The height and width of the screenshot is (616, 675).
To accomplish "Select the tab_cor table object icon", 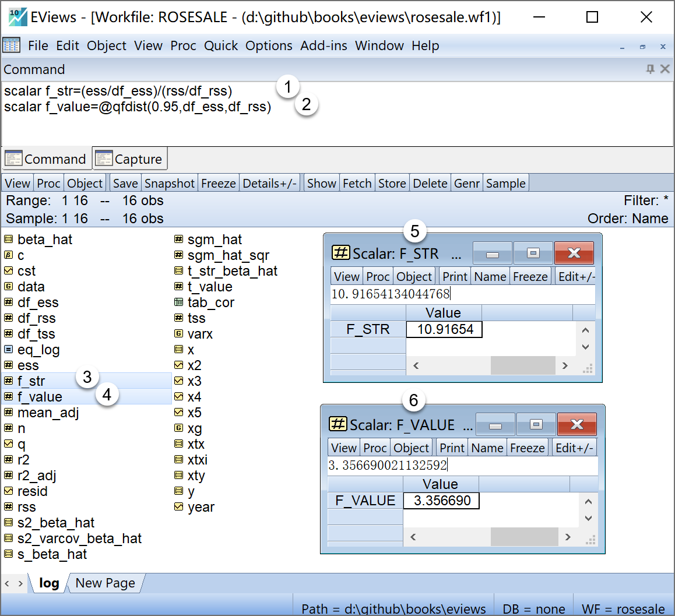I will 179,302.
